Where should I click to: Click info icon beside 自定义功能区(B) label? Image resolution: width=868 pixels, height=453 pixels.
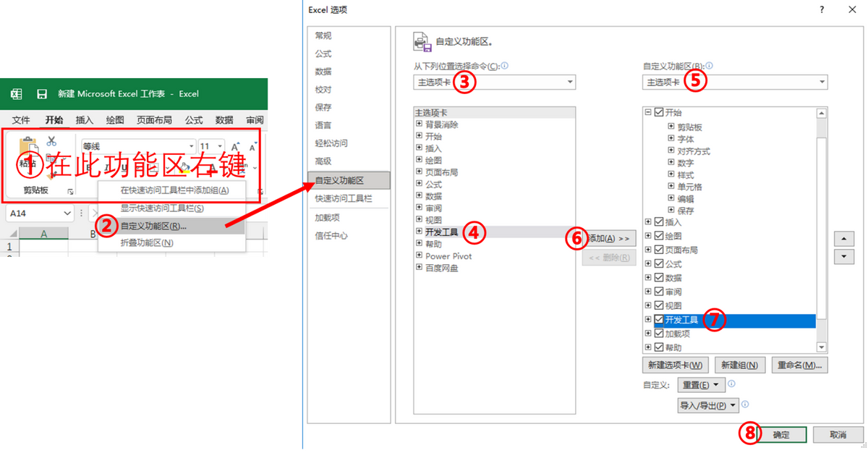[x=708, y=65]
